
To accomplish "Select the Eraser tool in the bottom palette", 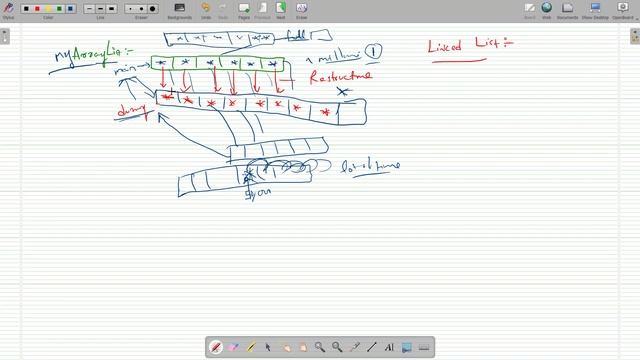I will click(233, 347).
